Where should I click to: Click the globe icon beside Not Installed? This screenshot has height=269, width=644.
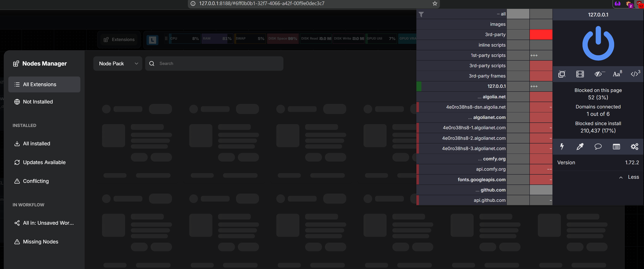pos(17,102)
